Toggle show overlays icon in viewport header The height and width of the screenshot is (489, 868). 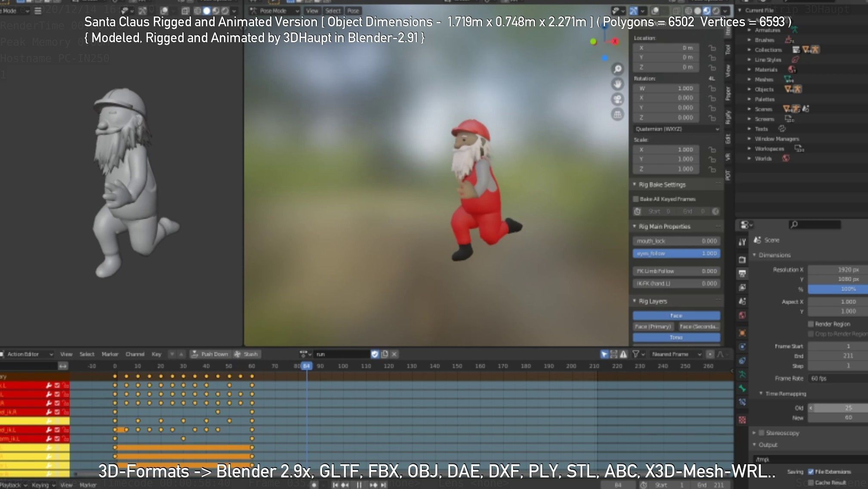[x=655, y=11]
